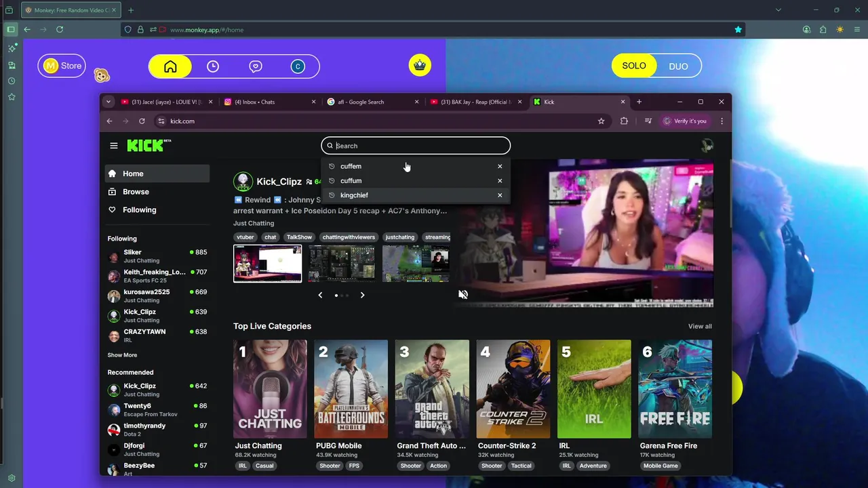Open kurosawa2525 in Following list
The width and height of the screenshot is (868, 488).
click(x=157, y=296)
